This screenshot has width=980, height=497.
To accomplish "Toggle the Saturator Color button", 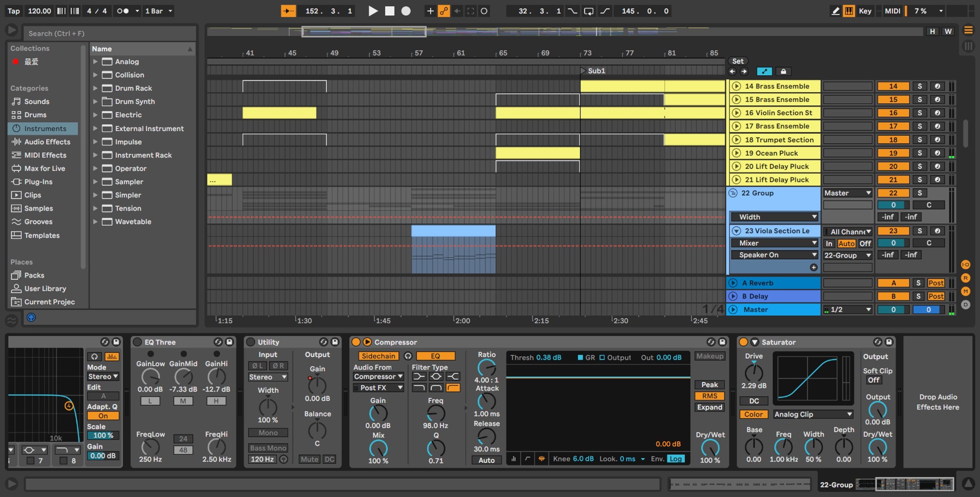I will [754, 414].
